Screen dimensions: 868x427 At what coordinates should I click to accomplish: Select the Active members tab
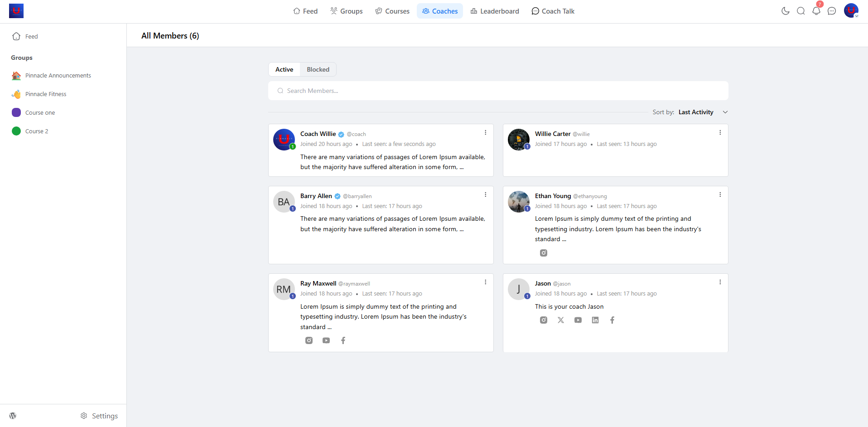pyautogui.click(x=284, y=69)
